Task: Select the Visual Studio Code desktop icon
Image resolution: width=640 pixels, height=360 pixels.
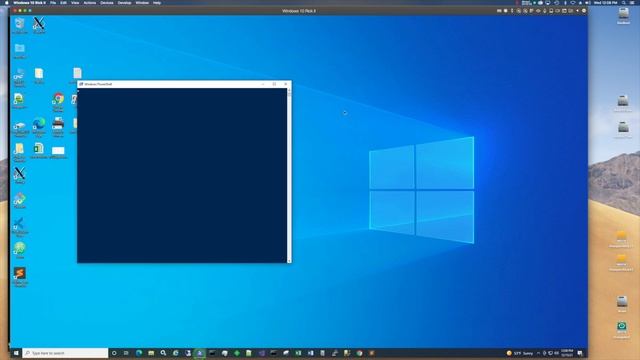Action: click(x=20, y=227)
